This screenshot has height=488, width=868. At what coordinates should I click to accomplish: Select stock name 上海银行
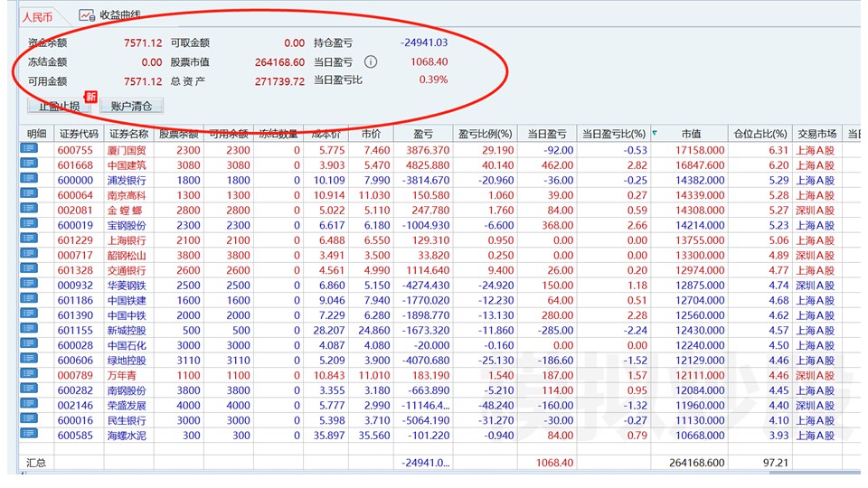coord(127,240)
